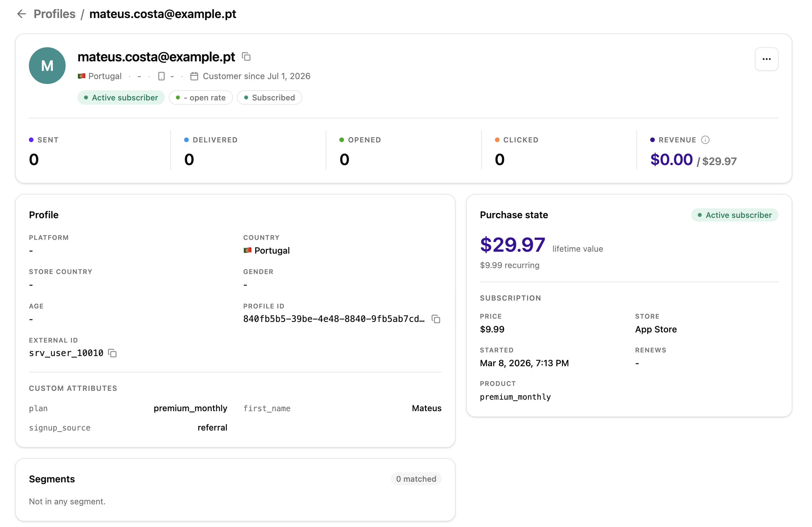This screenshot has width=812, height=527.
Task: Click Customer since Jul 1, 2026 text
Action: click(x=257, y=76)
